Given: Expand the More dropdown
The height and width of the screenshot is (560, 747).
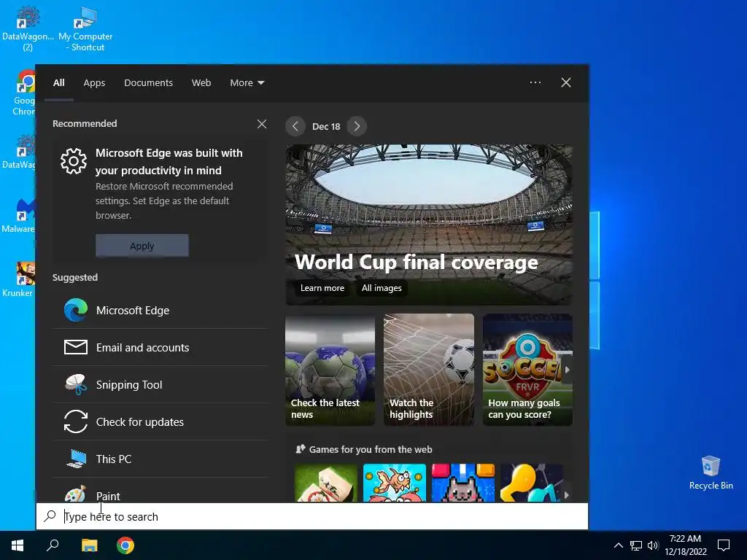Looking at the screenshot, I should 247,83.
